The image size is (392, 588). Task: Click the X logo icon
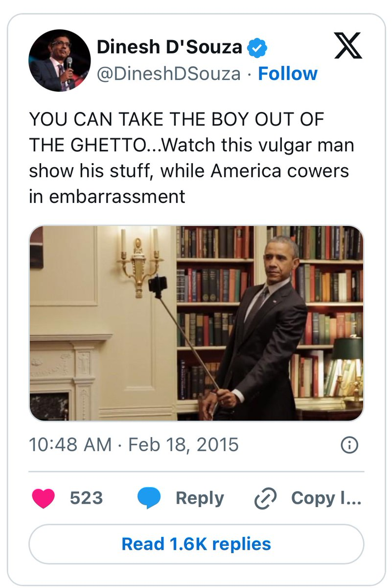click(x=348, y=46)
